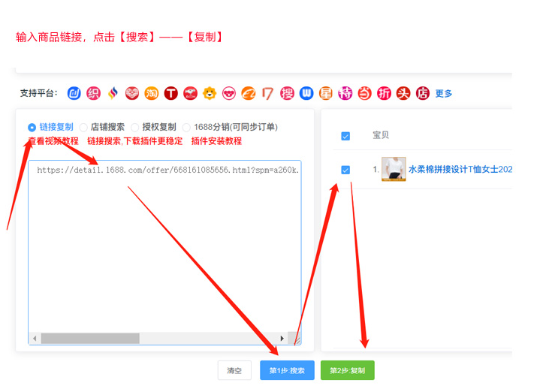The image size is (543, 392).
Task: Click the pink '织' platform icon
Action: click(x=93, y=93)
